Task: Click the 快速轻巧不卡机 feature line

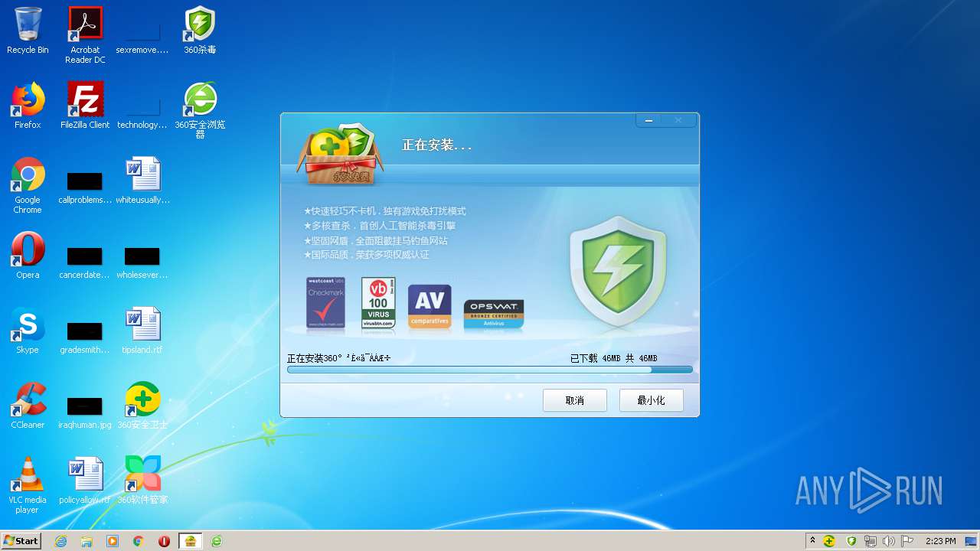Action: [384, 211]
